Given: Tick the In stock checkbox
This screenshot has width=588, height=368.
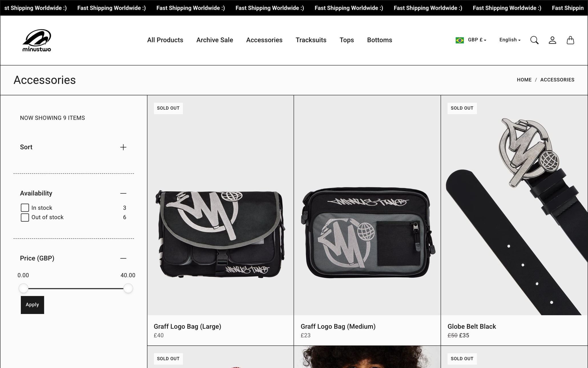Looking at the screenshot, I should click(25, 208).
